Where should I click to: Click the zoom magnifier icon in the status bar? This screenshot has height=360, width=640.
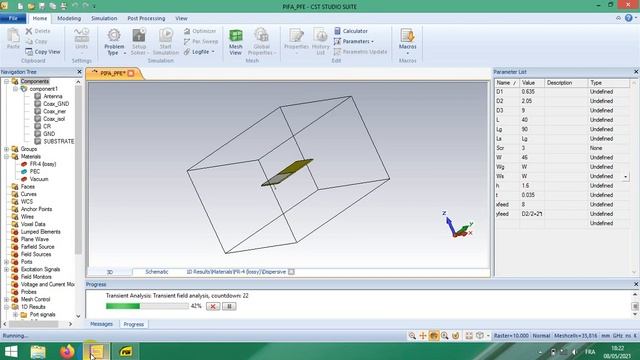(x=412, y=336)
